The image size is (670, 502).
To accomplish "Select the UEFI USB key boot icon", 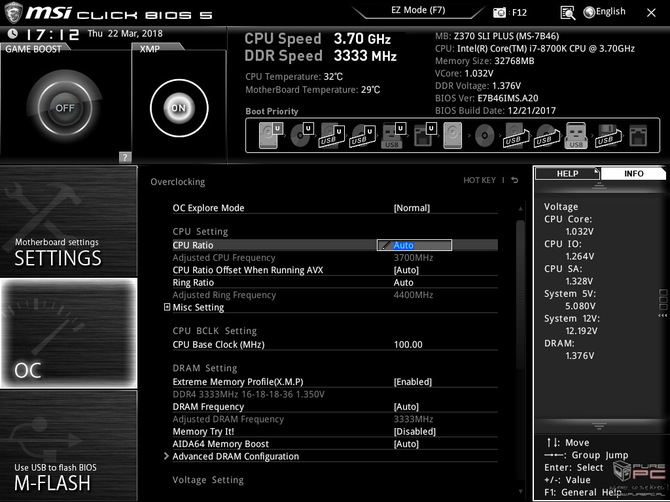I will [x=394, y=135].
